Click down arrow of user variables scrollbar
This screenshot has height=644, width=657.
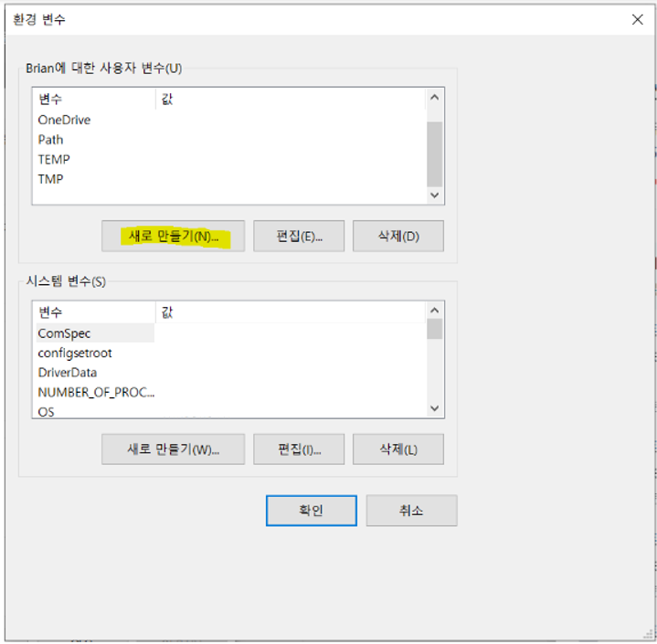pos(435,195)
